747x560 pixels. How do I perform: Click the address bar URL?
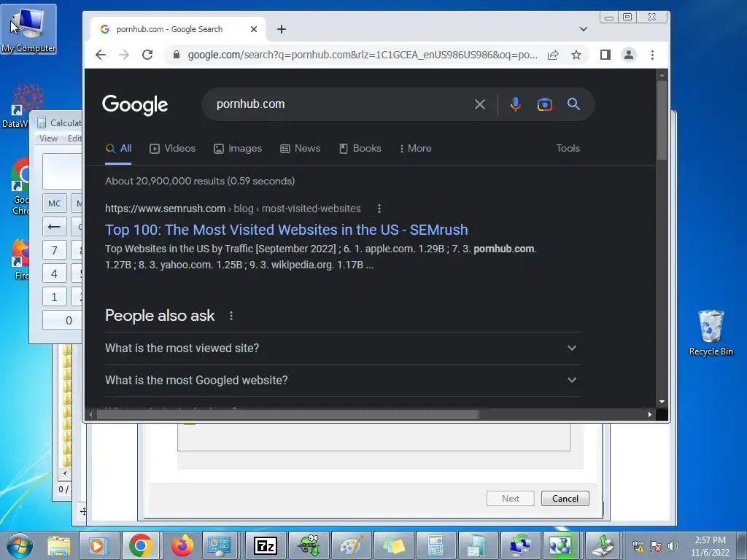click(x=362, y=55)
